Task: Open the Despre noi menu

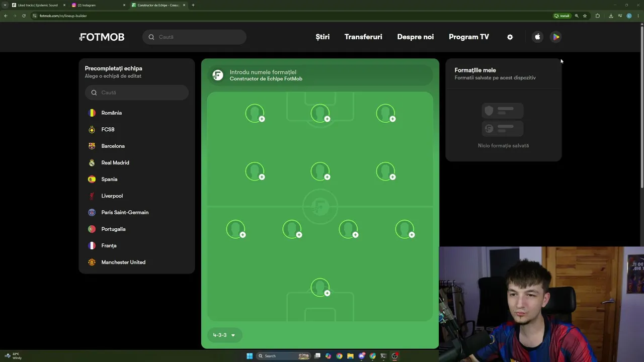Action: [416, 37]
